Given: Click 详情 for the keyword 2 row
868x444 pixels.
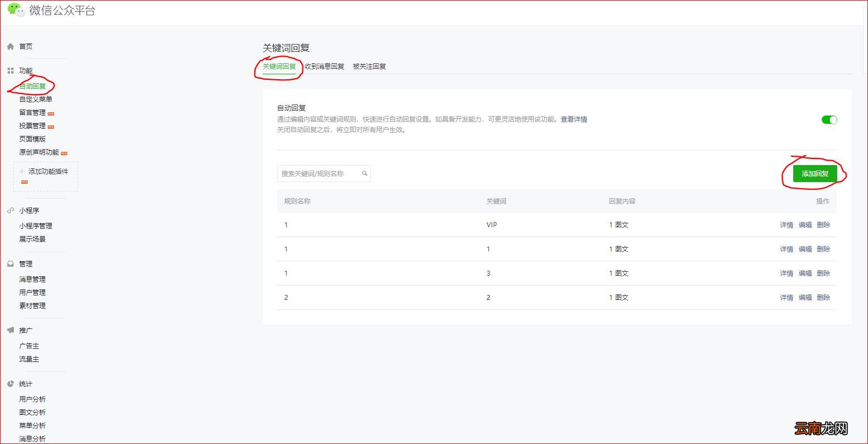Looking at the screenshot, I should [787, 298].
